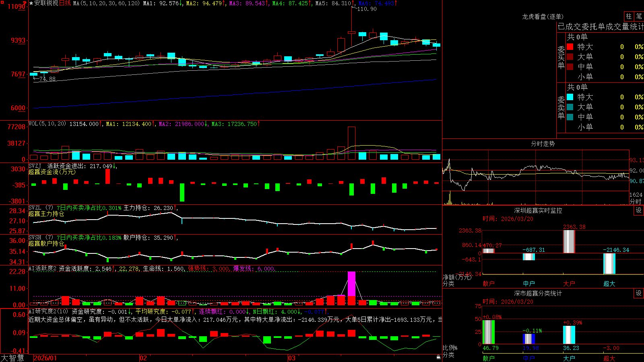Click the 74.88 low price label on candlestick chart

[47, 79]
